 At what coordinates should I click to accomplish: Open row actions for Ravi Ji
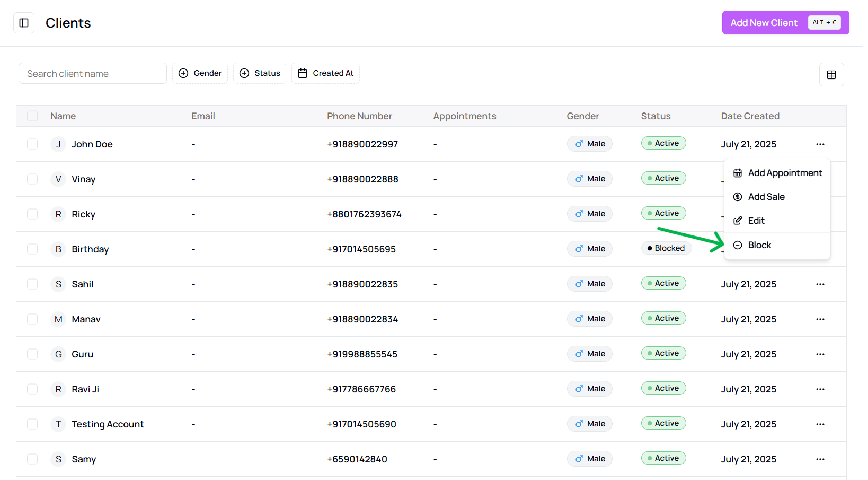820,389
